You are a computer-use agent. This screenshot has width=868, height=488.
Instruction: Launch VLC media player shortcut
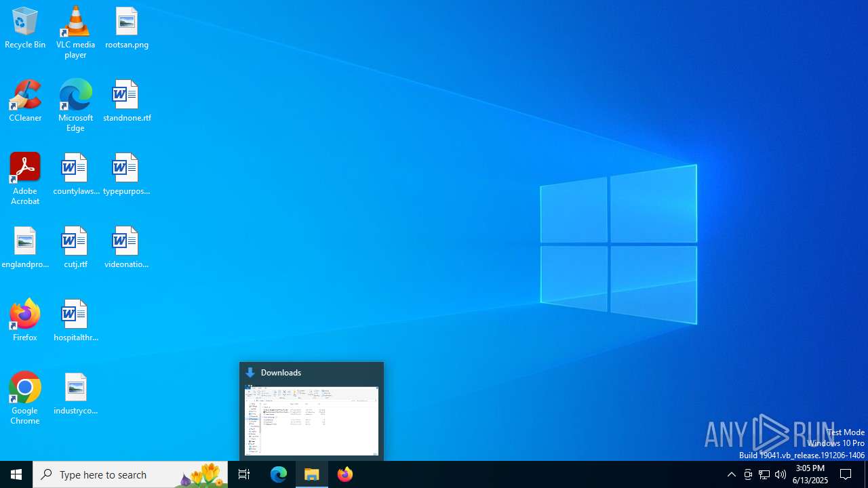[75, 33]
